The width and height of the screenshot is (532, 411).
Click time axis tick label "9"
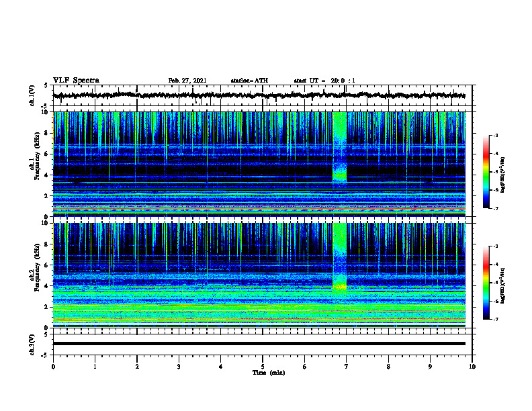(430, 367)
